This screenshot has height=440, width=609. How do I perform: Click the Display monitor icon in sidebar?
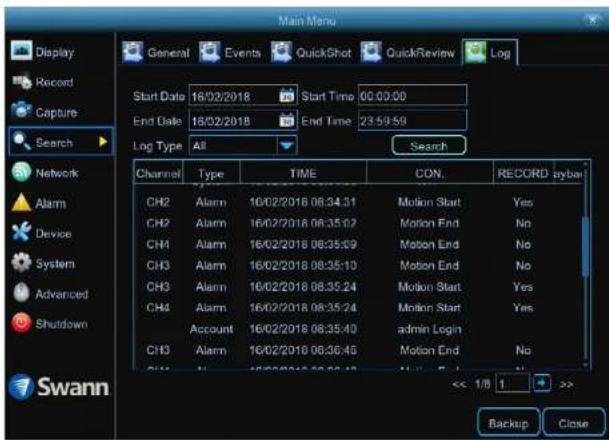[x=21, y=50]
